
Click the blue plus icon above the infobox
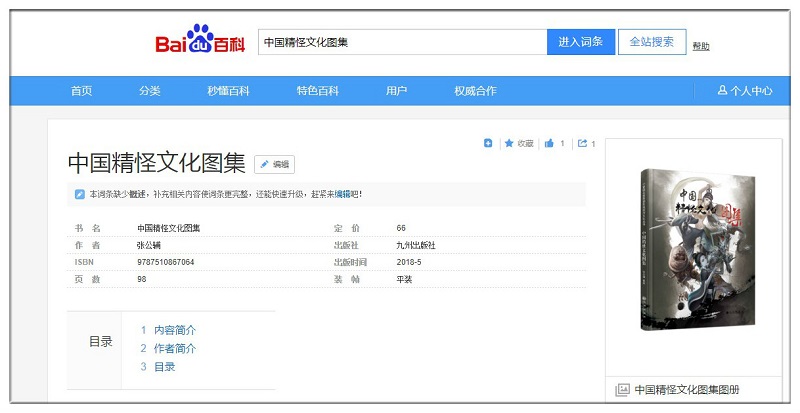488,143
